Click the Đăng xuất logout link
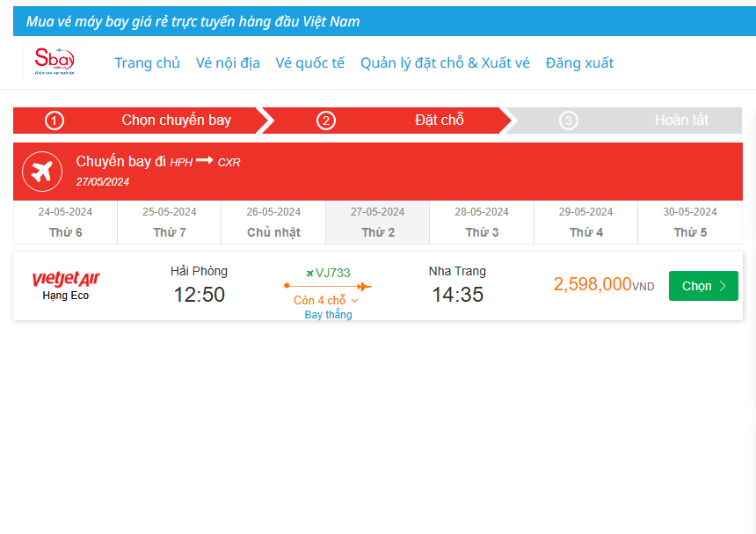The width and height of the screenshot is (756, 534). tap(579, 63)
